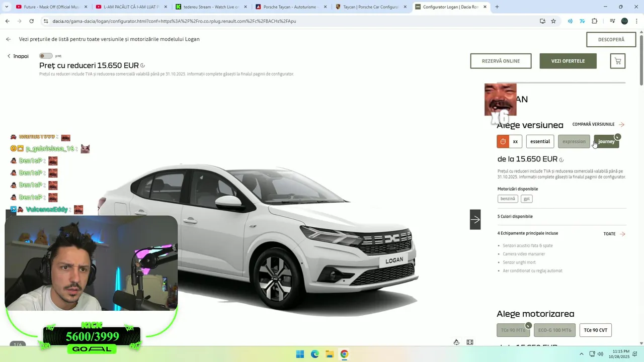The image size is (644, 362).
Task: Click 5 Culori disponibile text
Action: coord(515,217)
